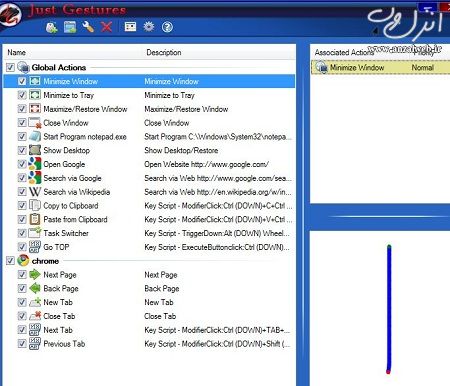Click the New Tab row icon
The height and width of the screenshot is (386, 450).
[35, 302]
